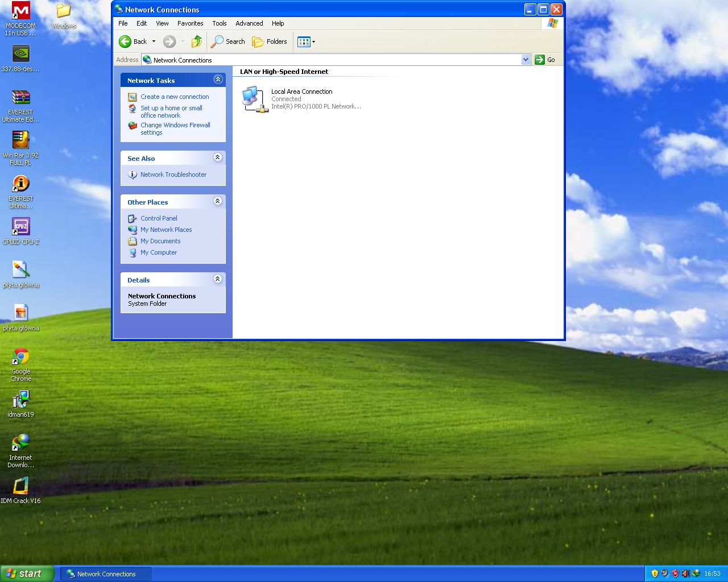The width and height of the screenshot is (728, 582).
Task: Open Internet Download Manager from system tray
Action: [696, 573]
